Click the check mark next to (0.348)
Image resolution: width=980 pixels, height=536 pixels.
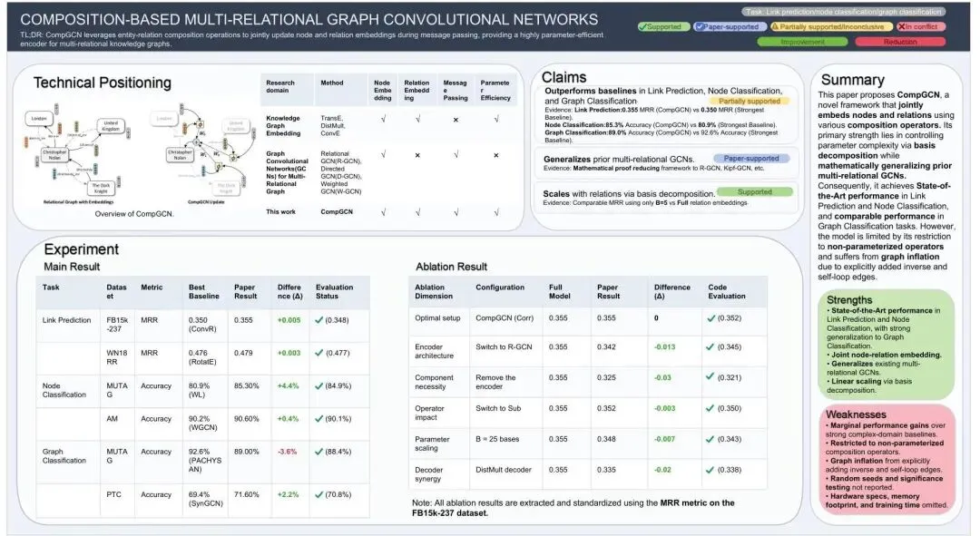coord(318,320)
